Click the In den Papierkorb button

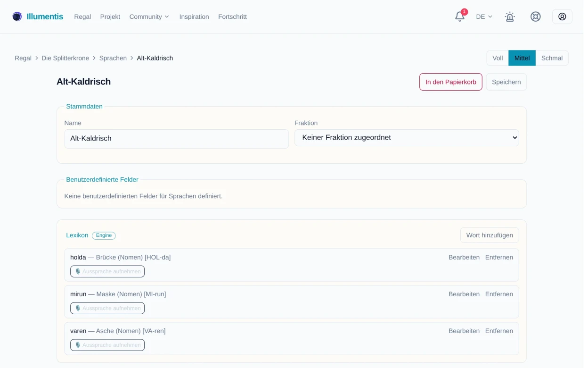451,82
